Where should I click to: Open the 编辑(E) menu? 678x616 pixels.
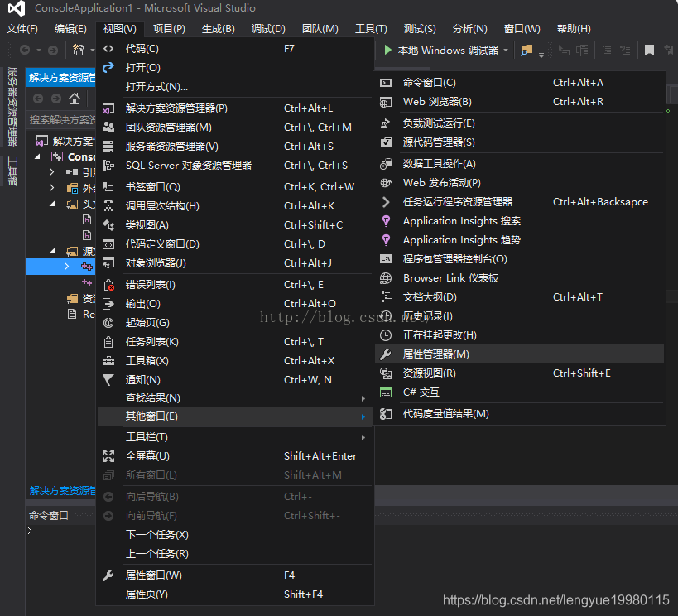click(70, 29)
